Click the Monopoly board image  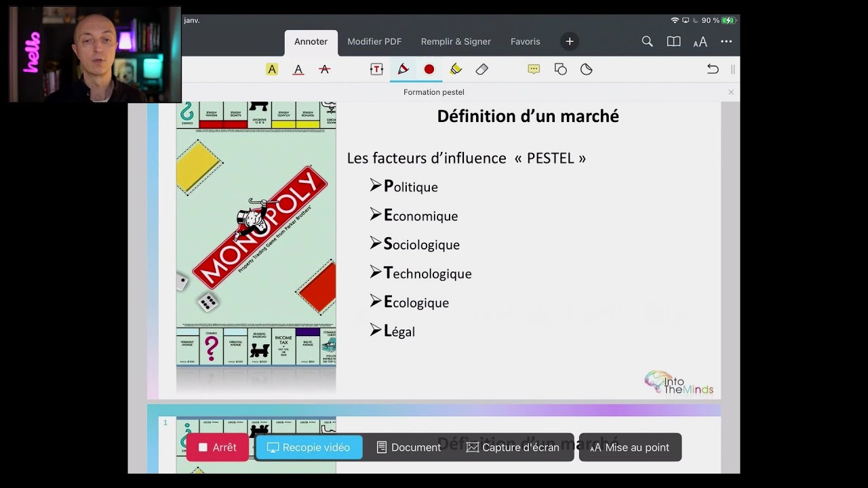(x=256, y=234)
